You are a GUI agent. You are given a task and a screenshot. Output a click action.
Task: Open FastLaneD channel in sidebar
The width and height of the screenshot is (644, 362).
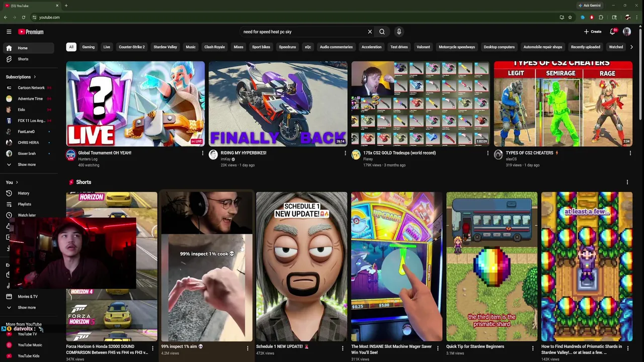[28, 132]
